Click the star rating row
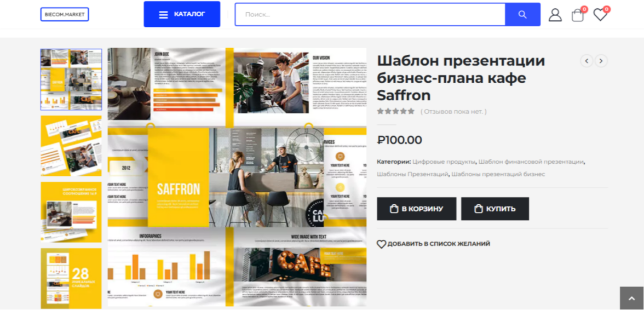 tap(396, 111)
